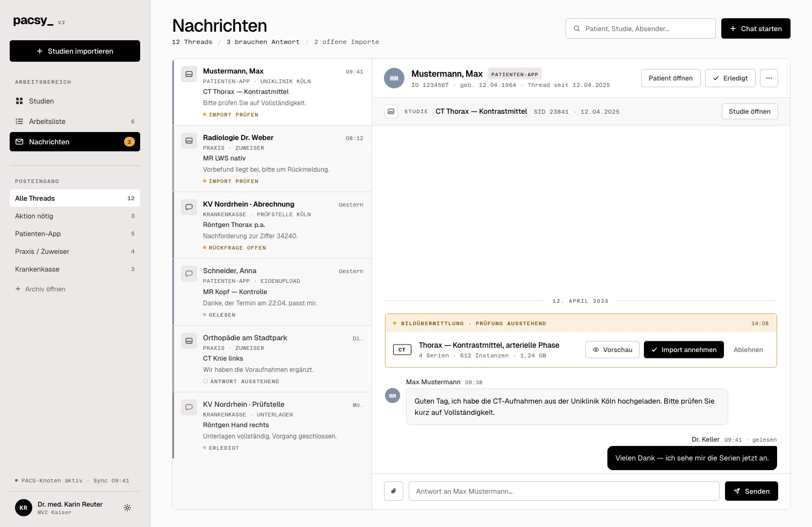Click the pacsy logo
Image resolution: width=812 pixels, height=527 pixels.
click(x=33, y=21)
